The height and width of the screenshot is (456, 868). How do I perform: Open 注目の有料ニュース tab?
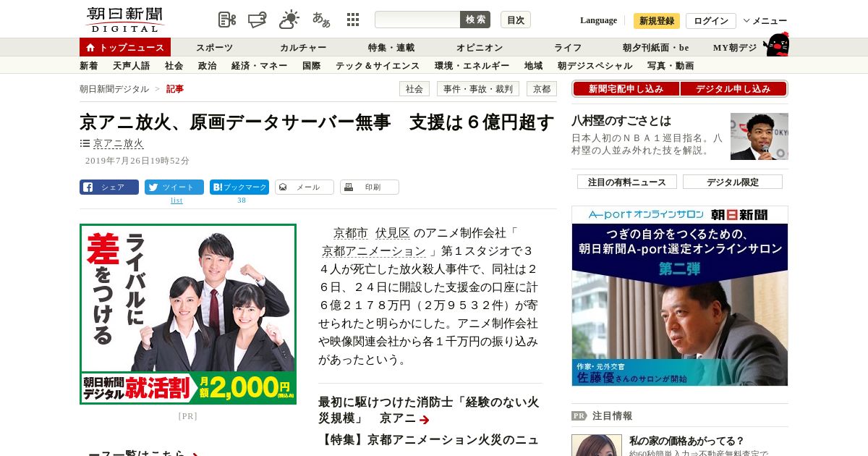pyautogui.click(x=627, y=182)
